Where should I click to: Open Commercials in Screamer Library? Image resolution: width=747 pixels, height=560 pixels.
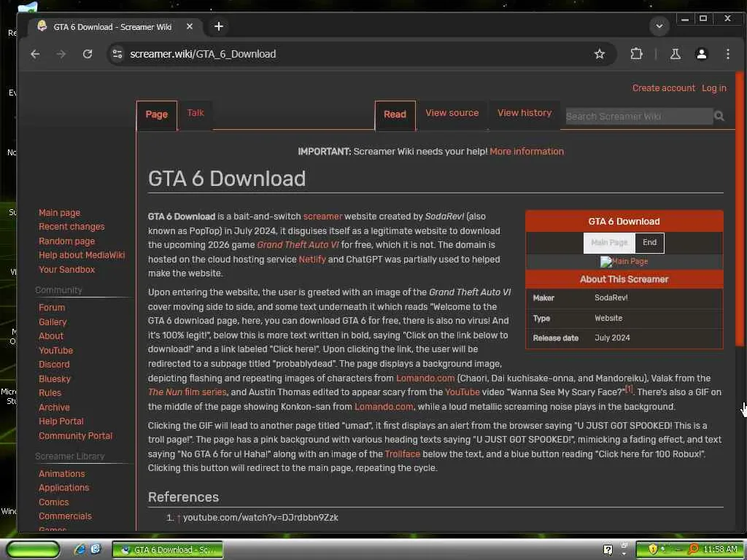point(65,516)
